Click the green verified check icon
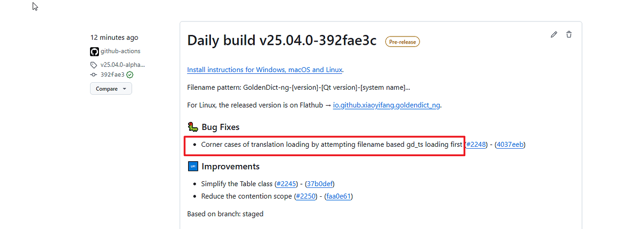Image resolution: width=644 pixels, height=229 pixels. [x=130, y=75]
